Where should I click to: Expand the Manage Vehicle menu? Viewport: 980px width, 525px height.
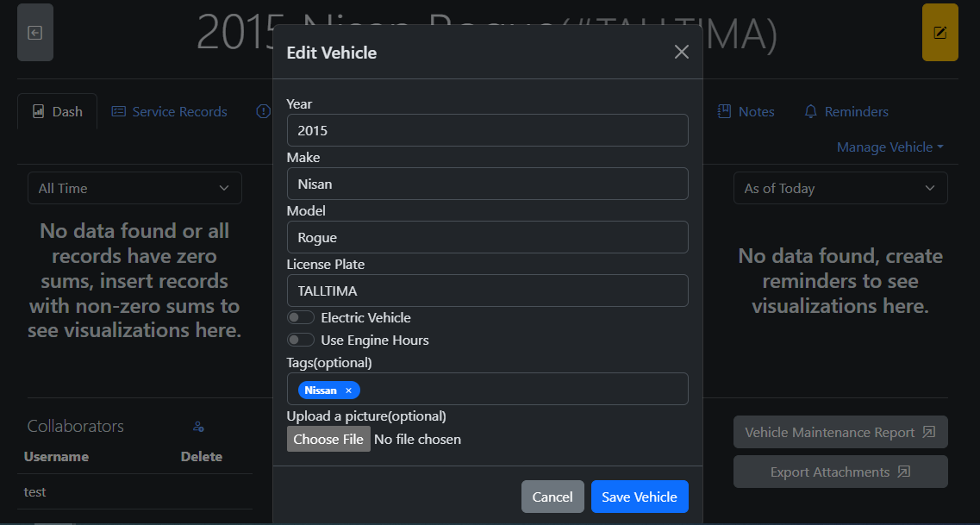pos(889,147)
